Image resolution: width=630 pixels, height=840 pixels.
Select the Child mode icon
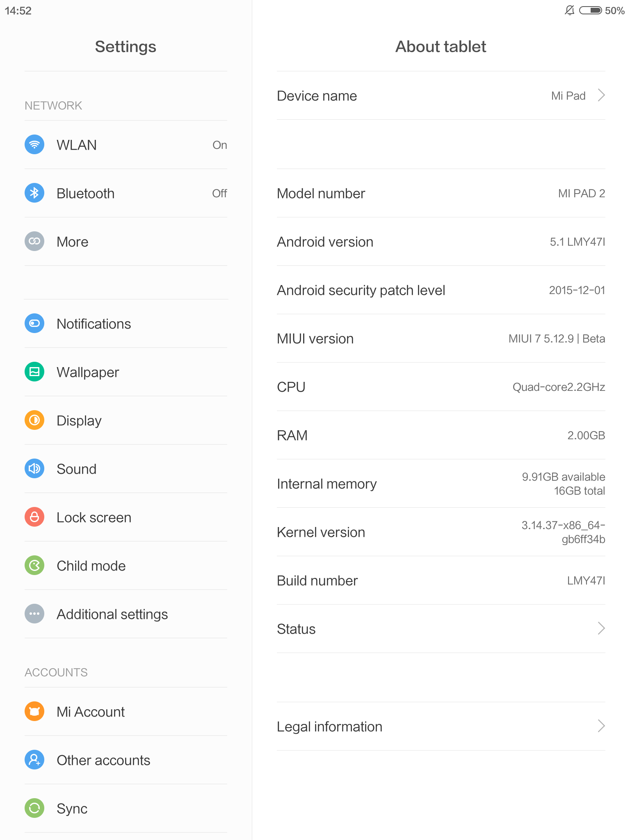pyautogui.click(x=34, y=566)
